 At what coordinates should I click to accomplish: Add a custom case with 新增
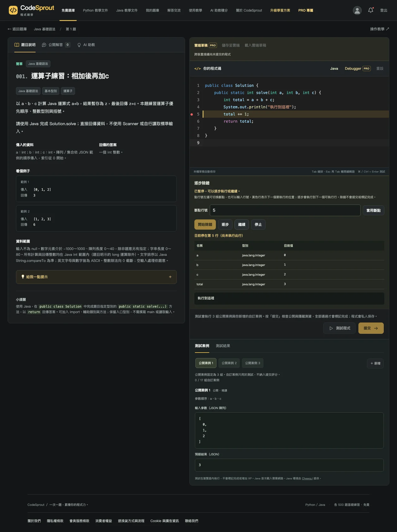click(375, 363)
